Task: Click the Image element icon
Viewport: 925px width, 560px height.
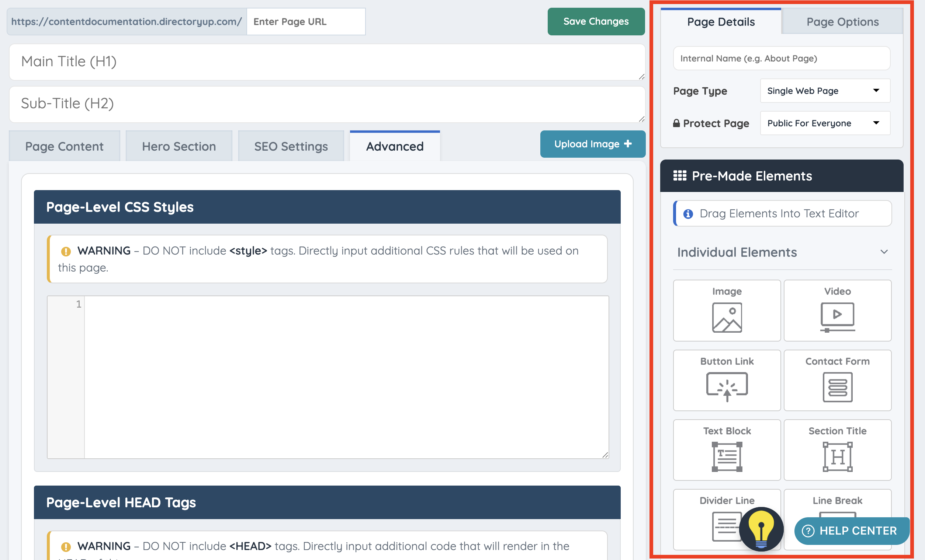Action: (x=727, y=317)
